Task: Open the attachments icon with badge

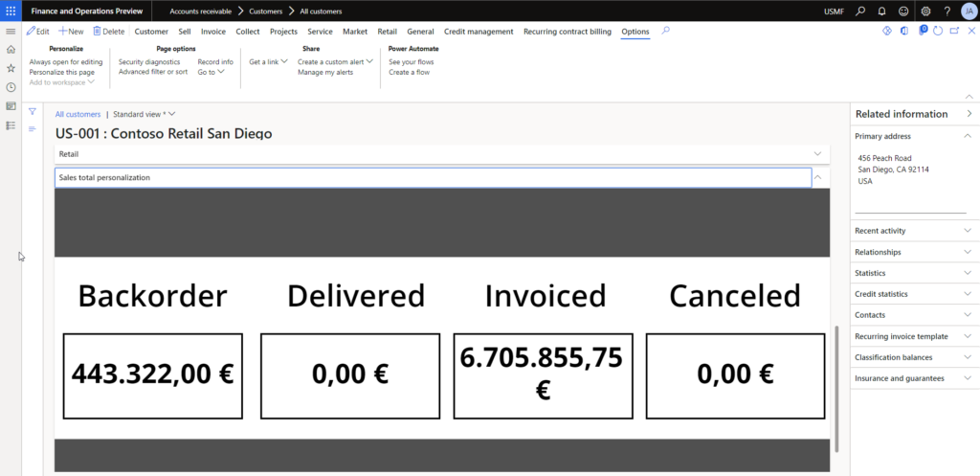Action: 923,30
